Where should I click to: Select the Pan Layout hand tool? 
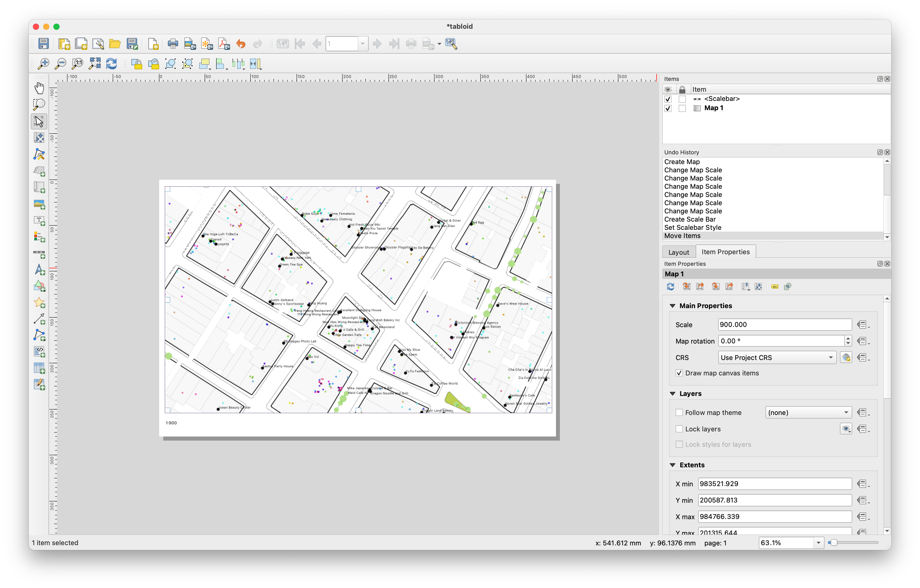pyautogui.click(x=39, y=88)
